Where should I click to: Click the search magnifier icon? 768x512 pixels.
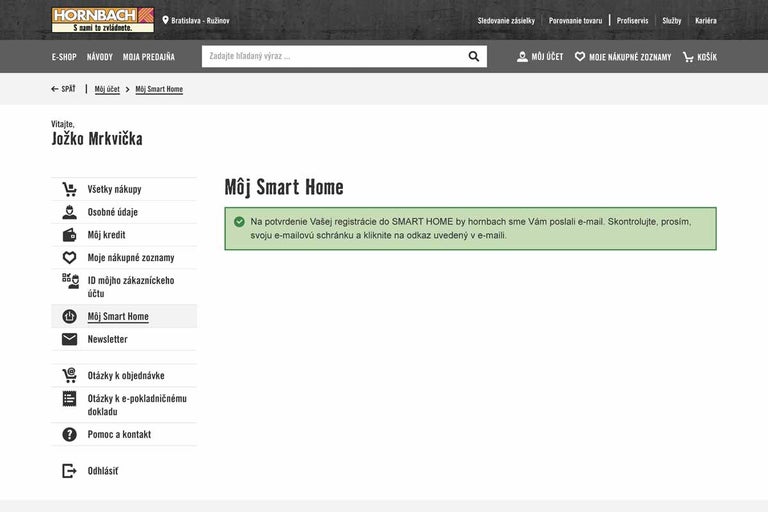[474, 57]
